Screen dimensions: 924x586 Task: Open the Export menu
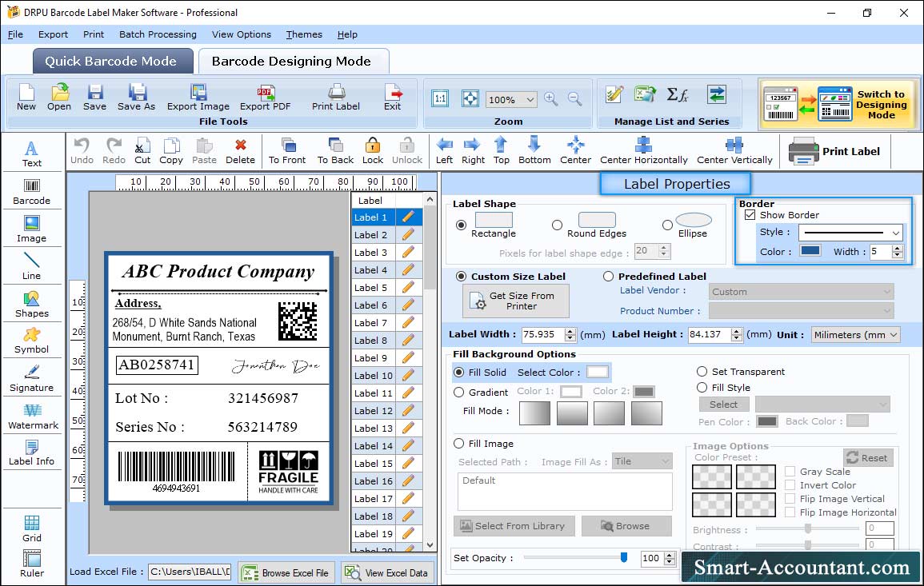53,34
